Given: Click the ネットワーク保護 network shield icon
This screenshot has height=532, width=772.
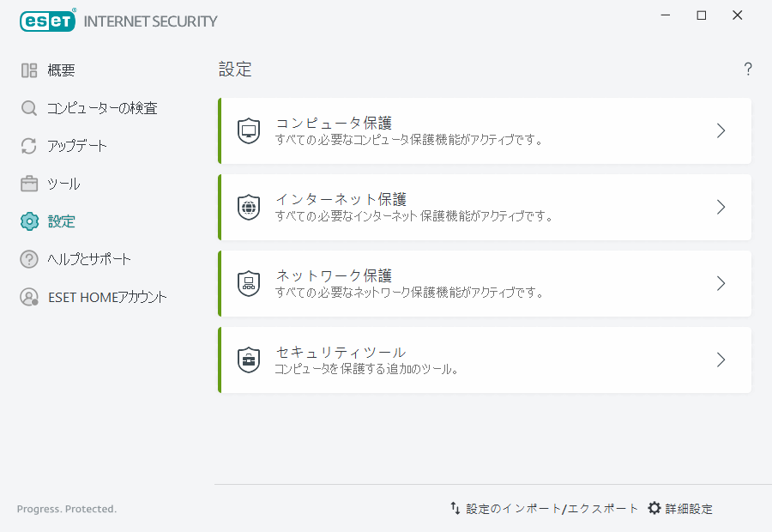Looking at the screenshot, I should 249,283.
